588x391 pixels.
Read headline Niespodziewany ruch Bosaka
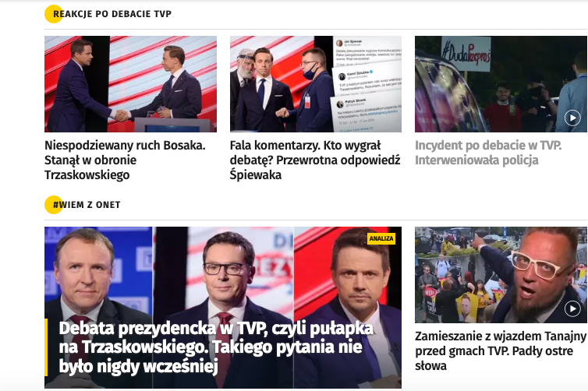tap(126, 160)
